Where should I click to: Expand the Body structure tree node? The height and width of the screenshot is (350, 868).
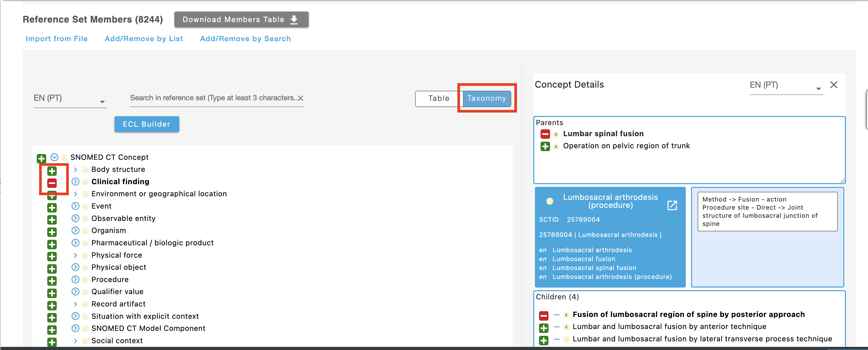pos(75,169)
